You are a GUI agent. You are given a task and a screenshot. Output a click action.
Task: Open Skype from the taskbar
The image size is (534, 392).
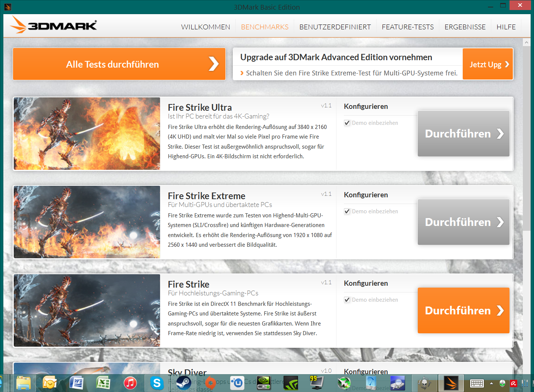click(x=157, y=383)
